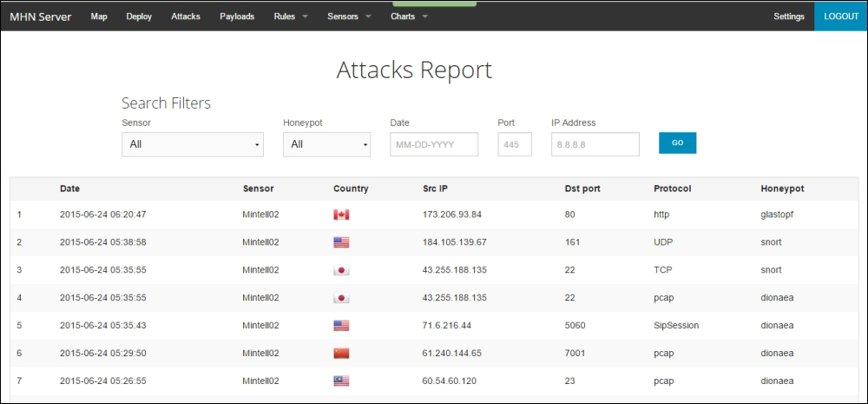The width and height of the screenshot is (868, 404).
Task: Click the Malaysia flag in row 7
Action: click(x=341, y=381)
